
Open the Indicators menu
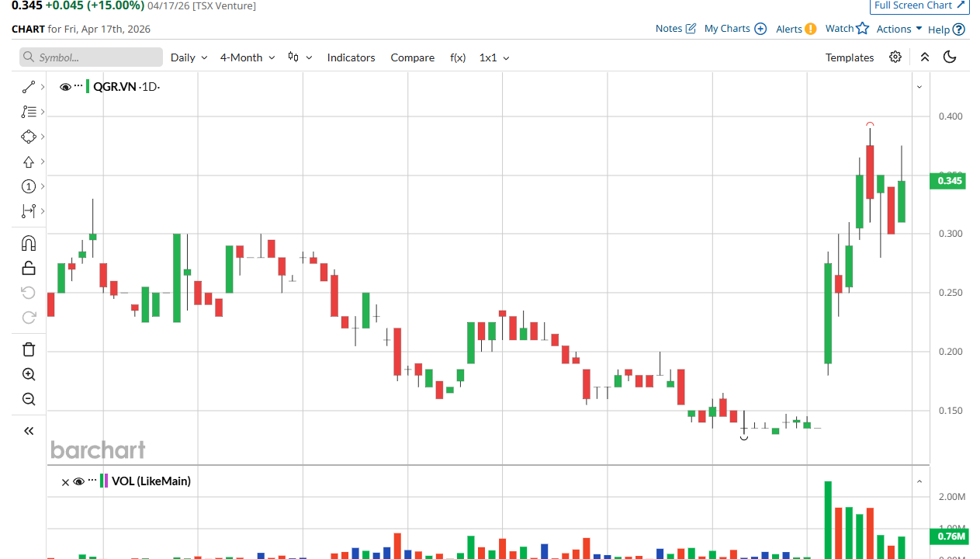click(x=351, y=57)
